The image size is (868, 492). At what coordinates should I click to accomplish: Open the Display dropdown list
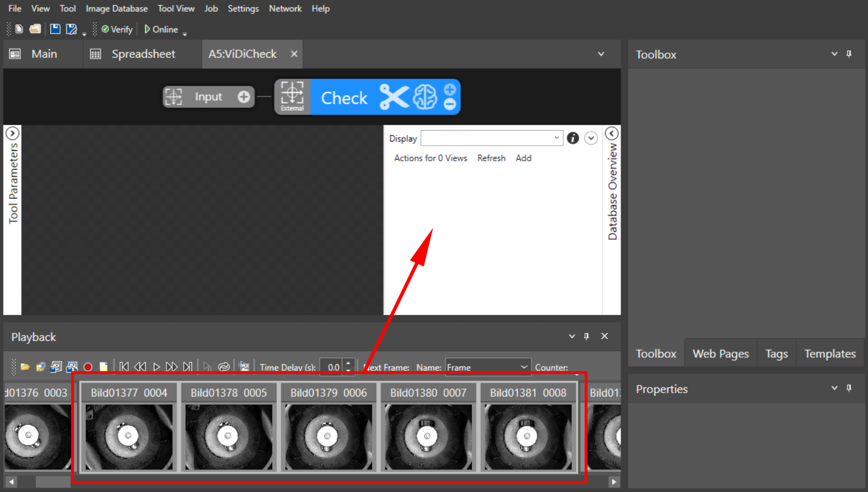pos(556,138)
